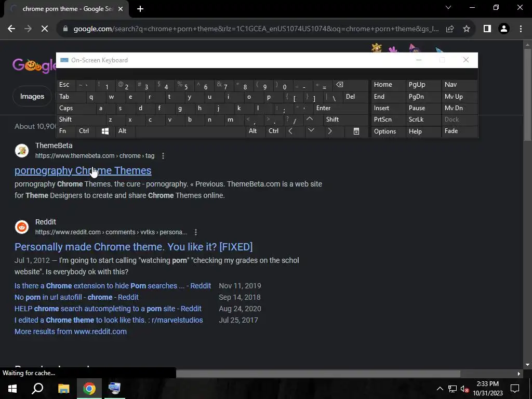532x399 pixels.
Task: Open the tab search chevron in title bar
Action: (448, 7)
